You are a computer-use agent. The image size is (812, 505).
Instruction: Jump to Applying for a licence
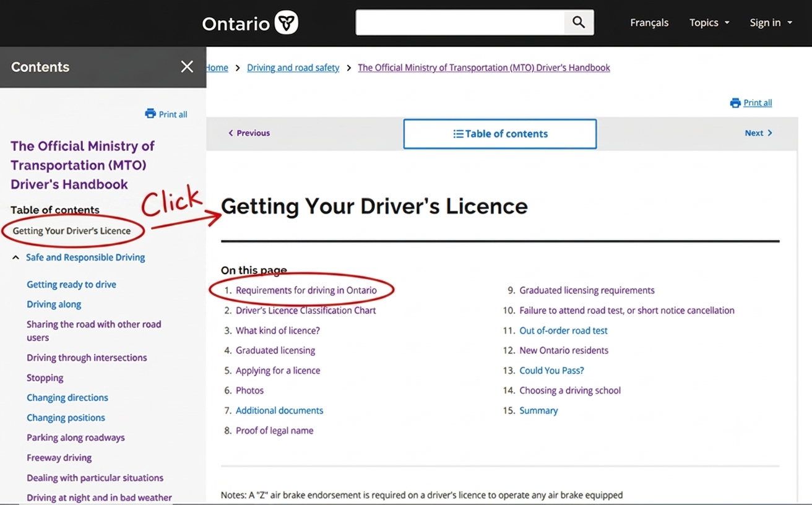278,371
